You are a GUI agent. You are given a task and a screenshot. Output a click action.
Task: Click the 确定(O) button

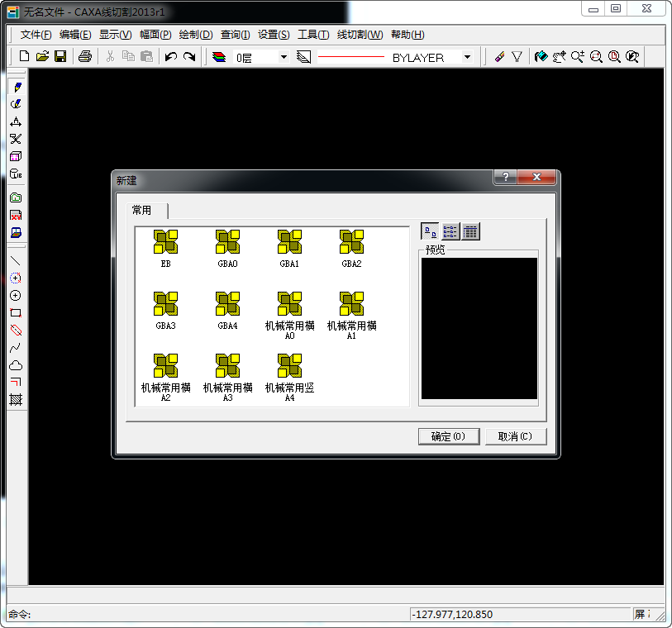(448, 436)
